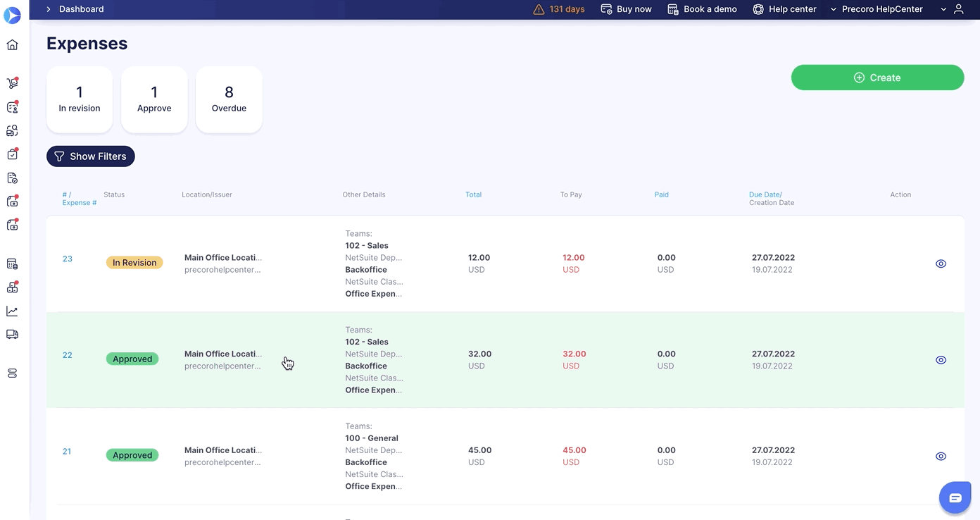
Task: Sort by Total column header
Action: coord(474,194)
